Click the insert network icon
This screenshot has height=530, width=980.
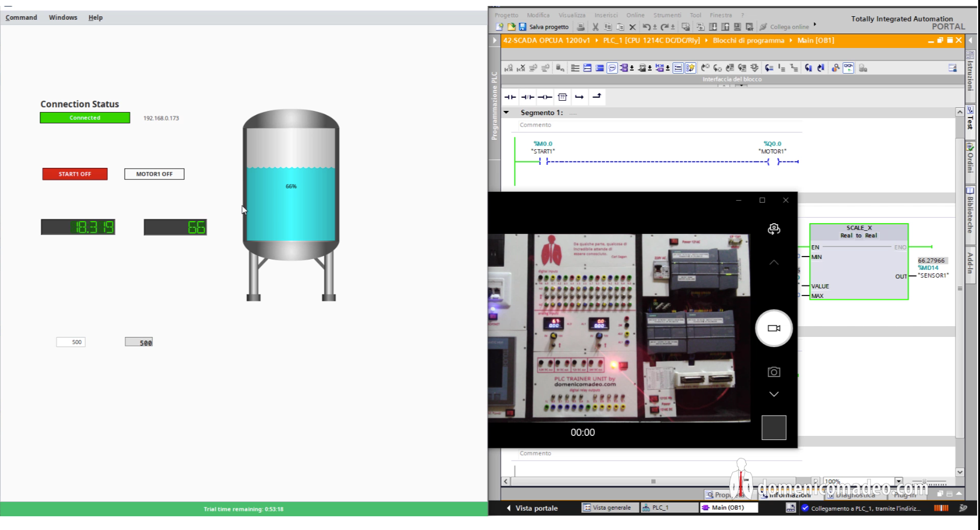pyautogui.click(x=509, y=68)
